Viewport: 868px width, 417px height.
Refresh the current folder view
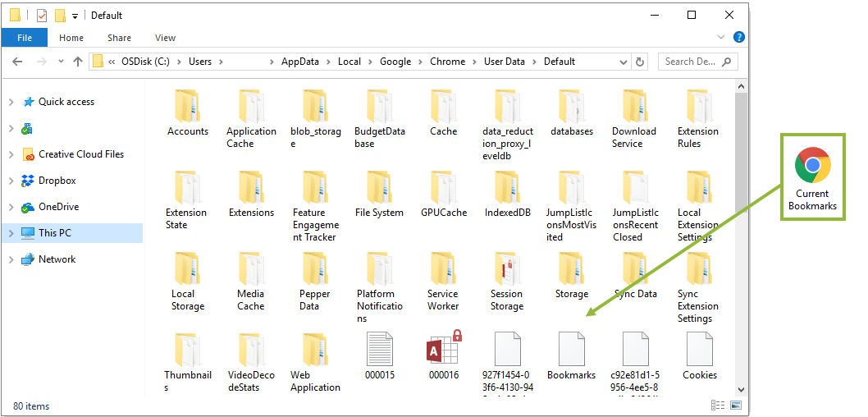(x=640, y=62)
